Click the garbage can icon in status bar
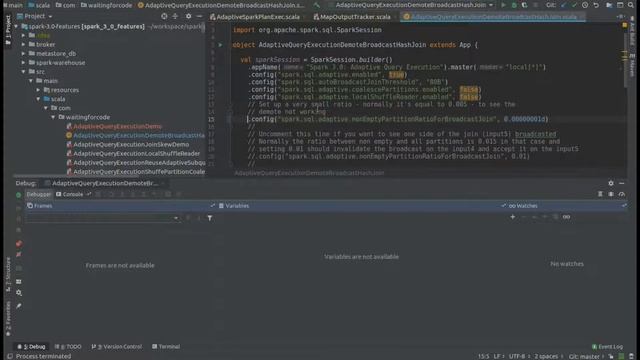This screenshot has height=360, width=640. tap(632, 356)
